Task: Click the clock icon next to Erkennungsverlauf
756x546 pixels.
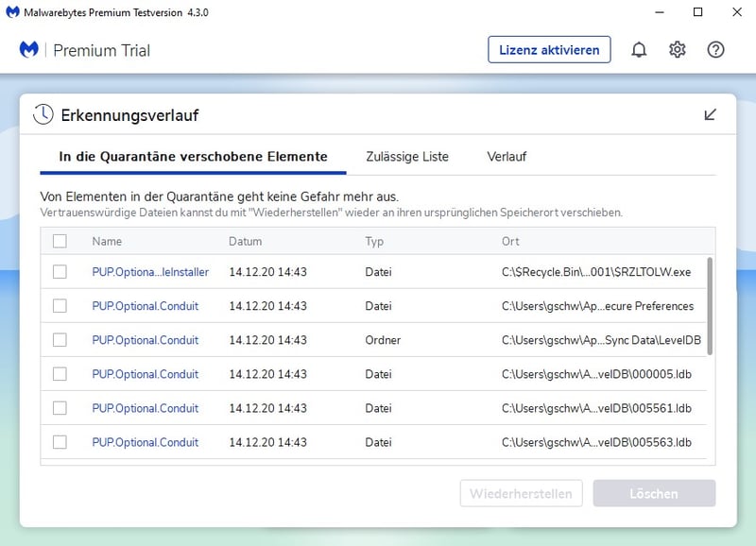Action: pyautogui.click(x=43, y=114)
